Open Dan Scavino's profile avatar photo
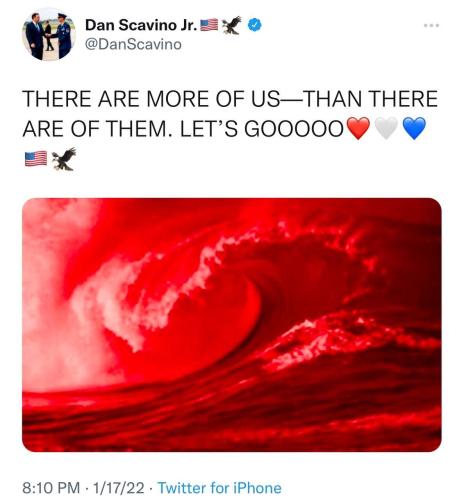The height and width of the screenshot is (500, 464). pyautogui.click(x=49, y=35)
